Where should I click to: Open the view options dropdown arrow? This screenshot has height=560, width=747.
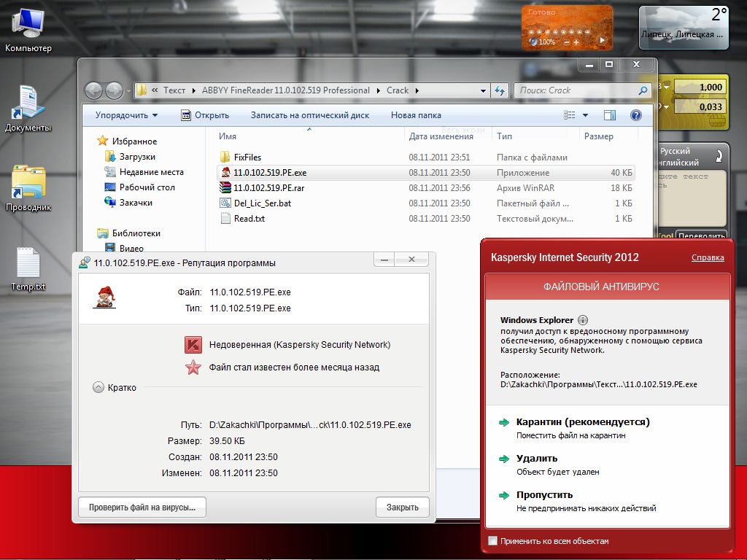[586, 115]
